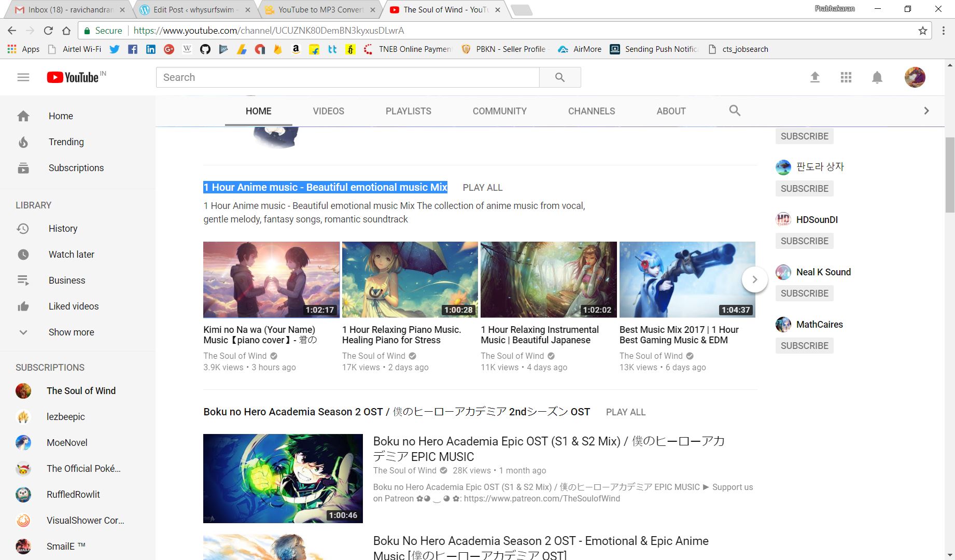This screenshot has height=560, width=955.
Task: Click the next arrow on the video carousel
Action: pyautogui.click(x=755, y=279)
